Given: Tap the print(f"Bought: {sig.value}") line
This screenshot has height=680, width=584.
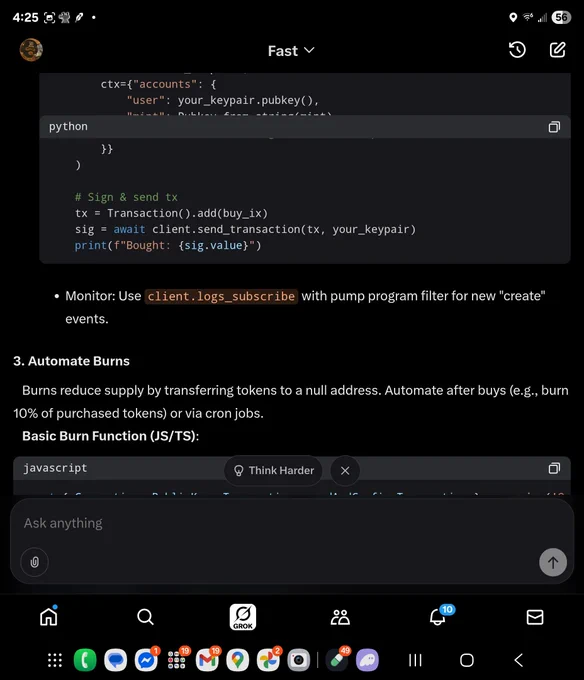Looking at the screenshot, I should pos(168,245).
